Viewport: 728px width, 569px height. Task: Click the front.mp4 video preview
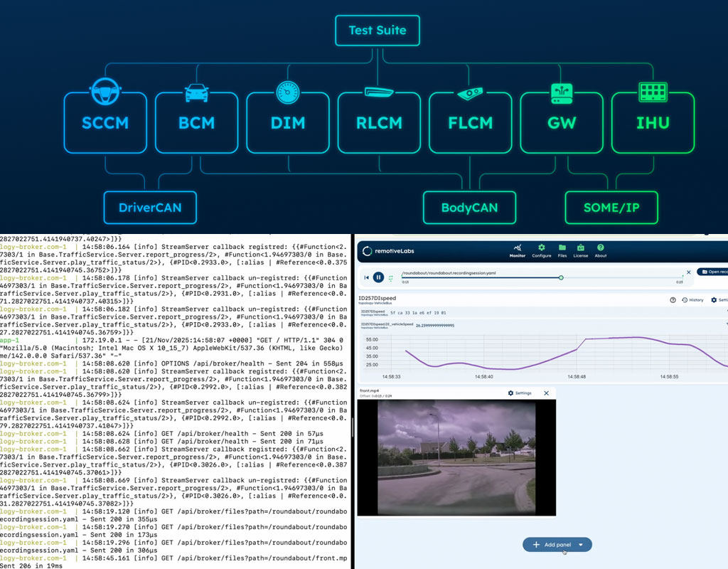(455, 459)
